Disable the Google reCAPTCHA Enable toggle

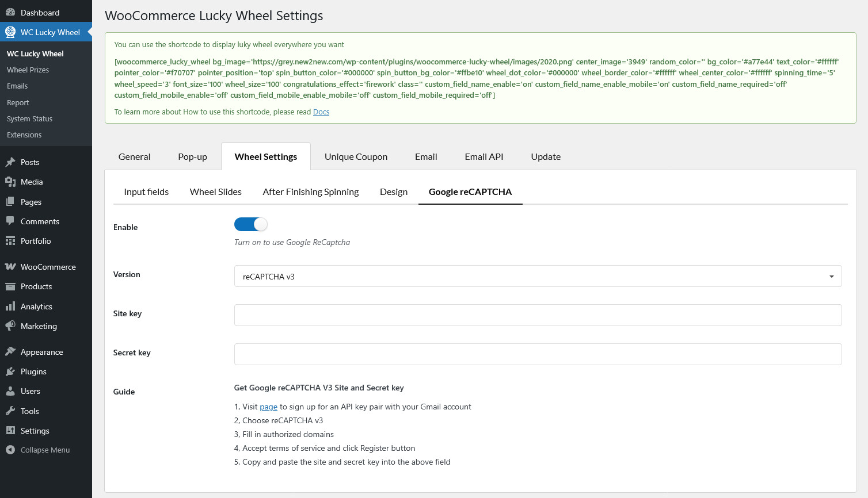click(250, 224)
